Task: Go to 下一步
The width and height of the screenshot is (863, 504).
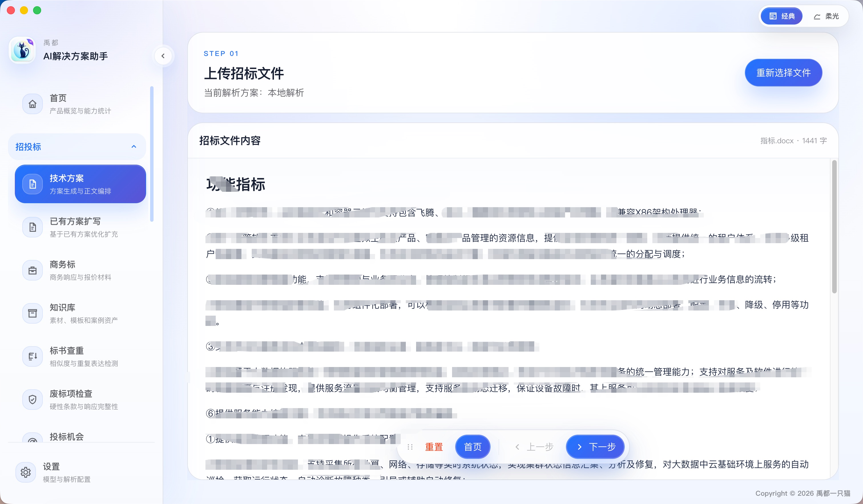Action: (x=595, y=447)
